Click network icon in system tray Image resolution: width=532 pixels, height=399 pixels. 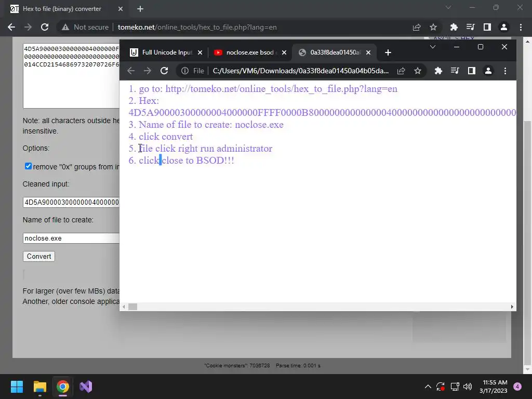[x=455, y=387]
